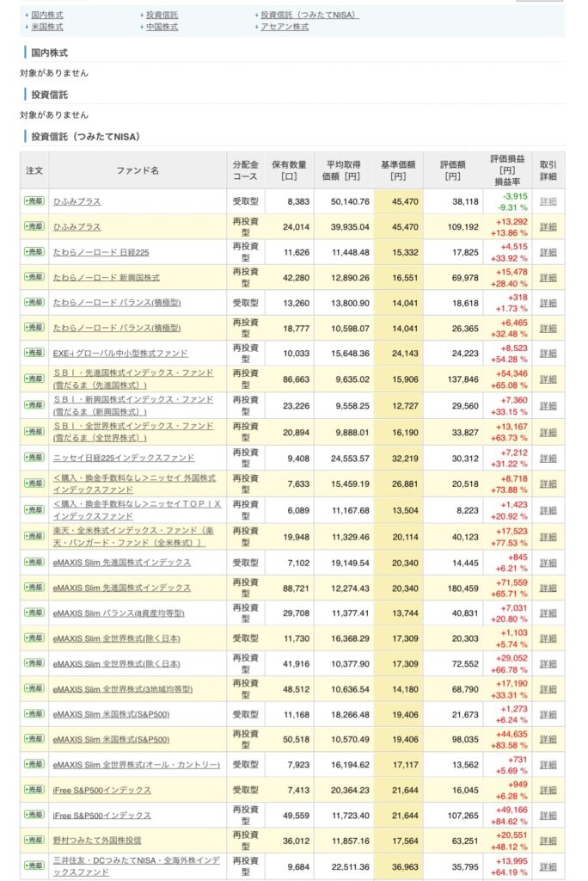
Task: Click the 投資信託（つみたてNISA） section heading
Action: pos(85,137)
